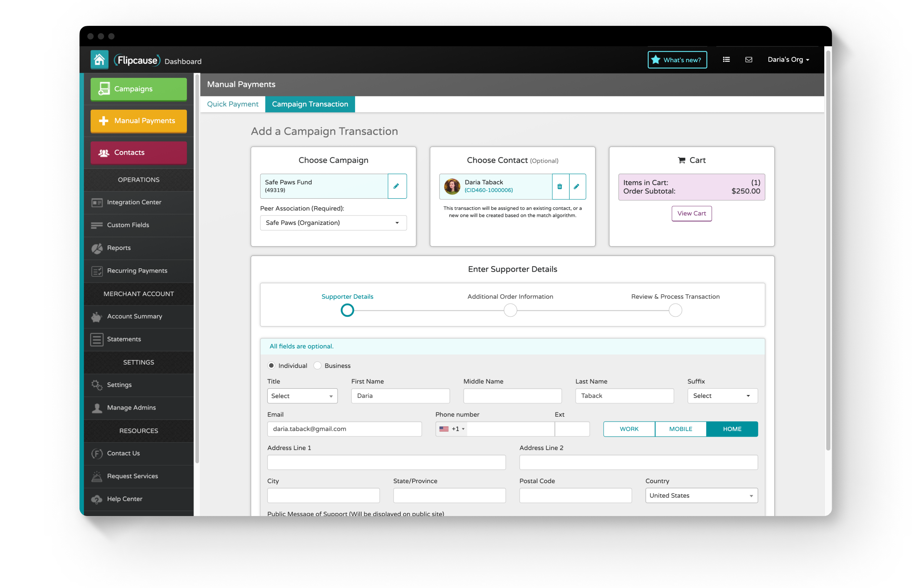Click the What's new? button
This screenshot has height=588, width=912.
tap(676, 60)
